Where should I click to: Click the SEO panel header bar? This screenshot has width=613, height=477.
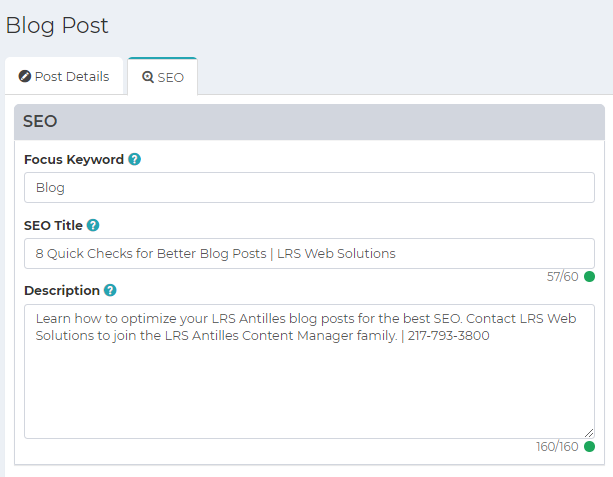click(x=309, y=122)
